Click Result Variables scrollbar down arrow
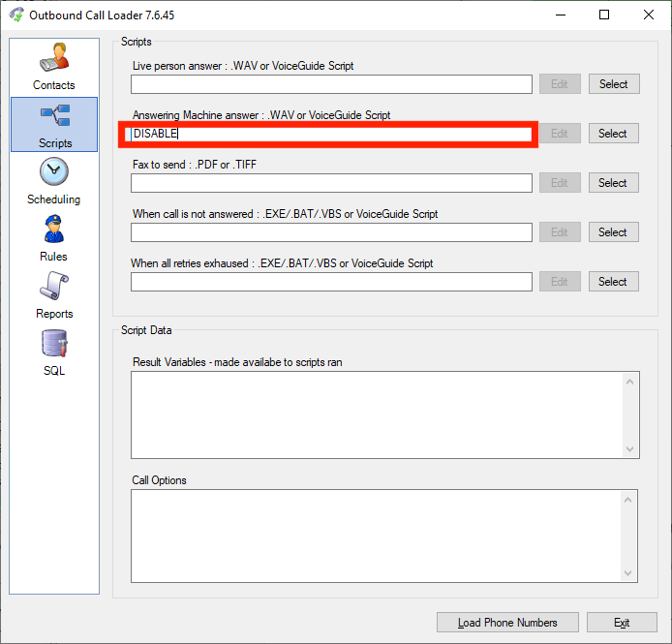Viewport: 672px width, 644px height. [x=629, y=449]
